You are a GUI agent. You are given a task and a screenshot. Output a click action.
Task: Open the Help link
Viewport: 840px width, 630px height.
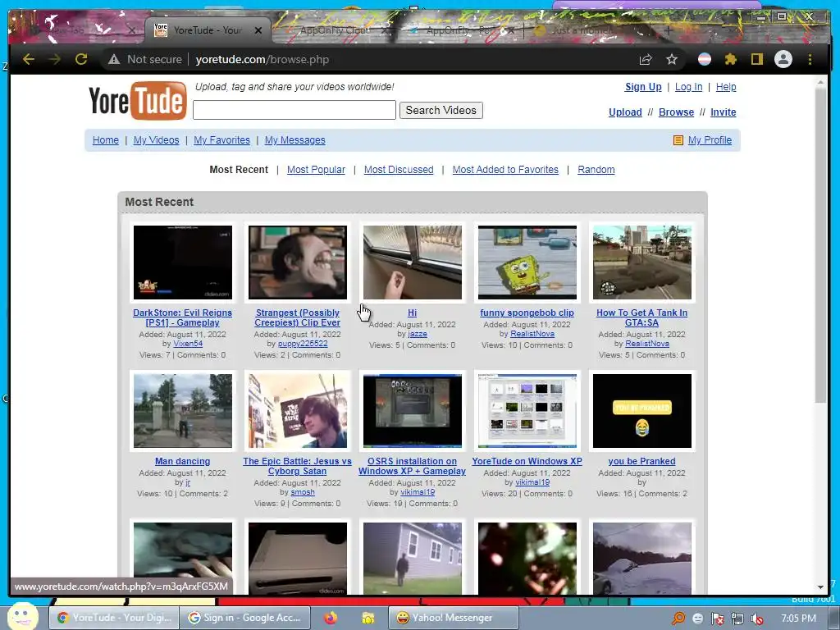point(726,87)
